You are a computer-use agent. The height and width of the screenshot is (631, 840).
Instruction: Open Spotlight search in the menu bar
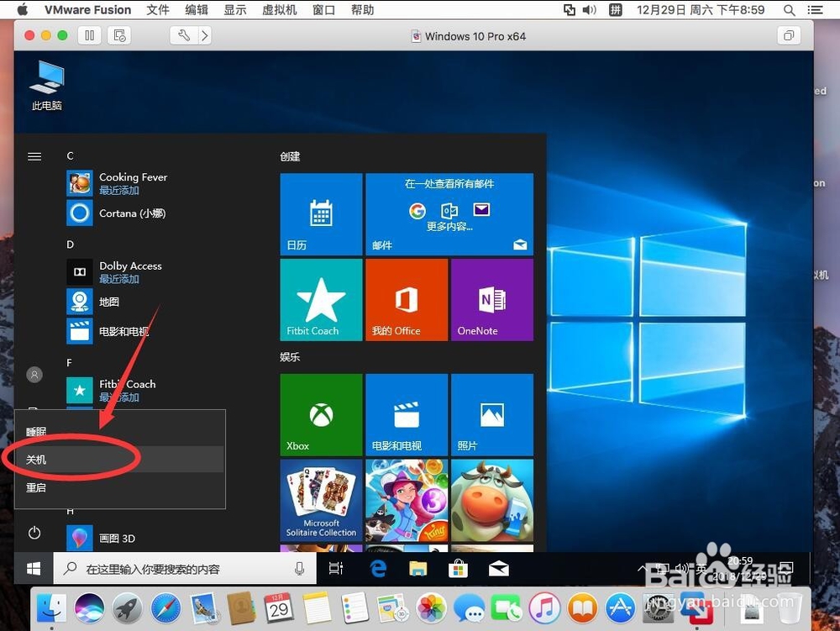pyautogui.click(x=789, y=9)
